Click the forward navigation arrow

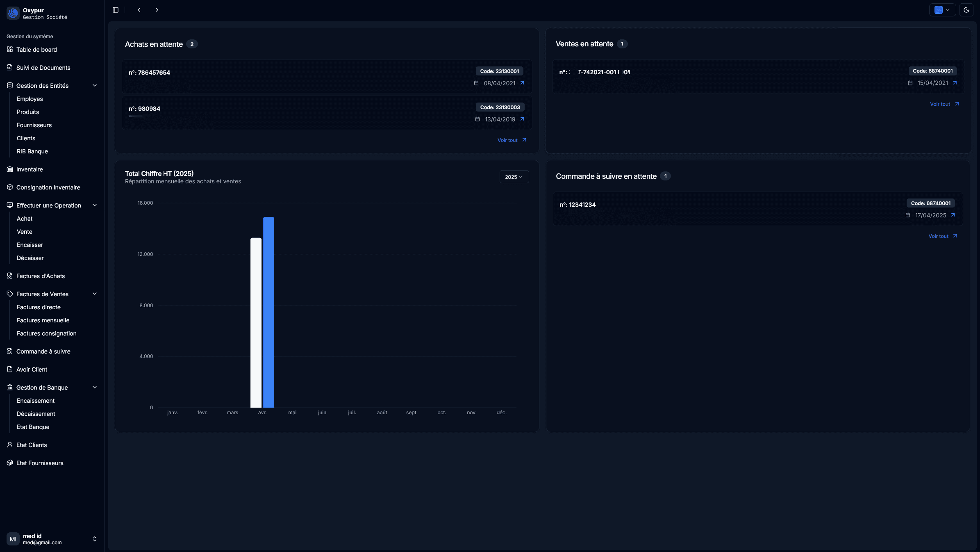[157, 10]
